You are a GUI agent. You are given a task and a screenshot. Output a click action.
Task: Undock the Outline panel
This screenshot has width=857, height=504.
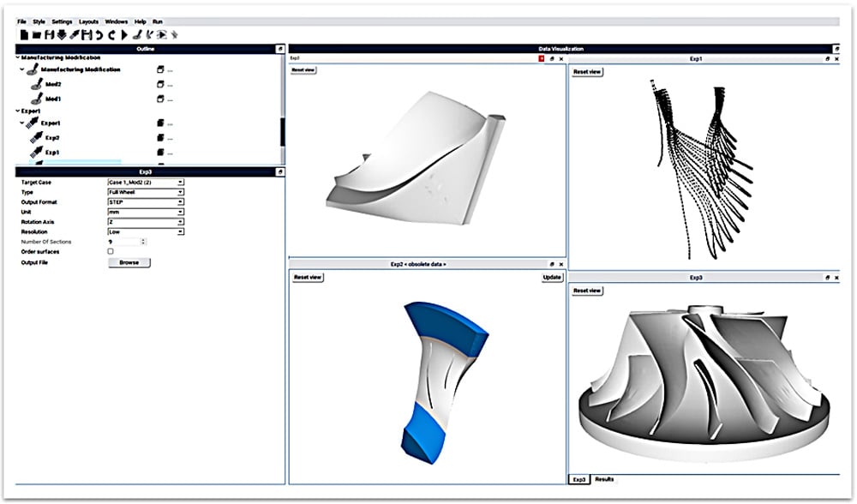(280, 49)
